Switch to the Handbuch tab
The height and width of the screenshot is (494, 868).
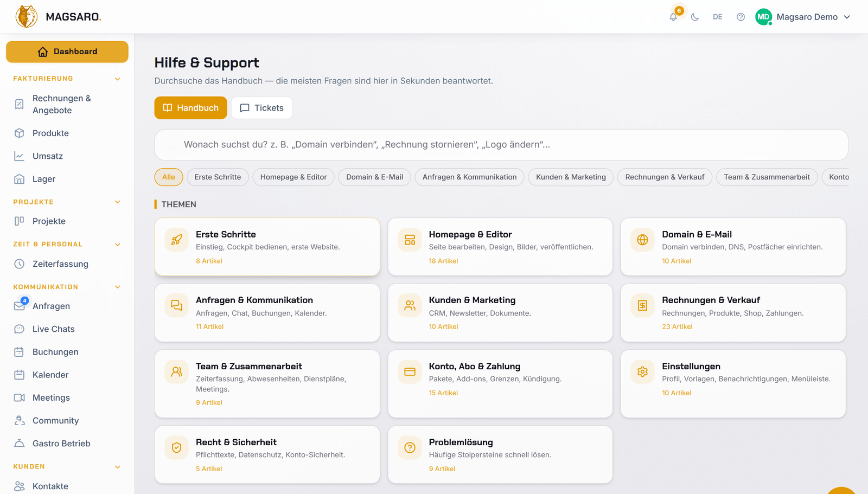click(191, 108)
